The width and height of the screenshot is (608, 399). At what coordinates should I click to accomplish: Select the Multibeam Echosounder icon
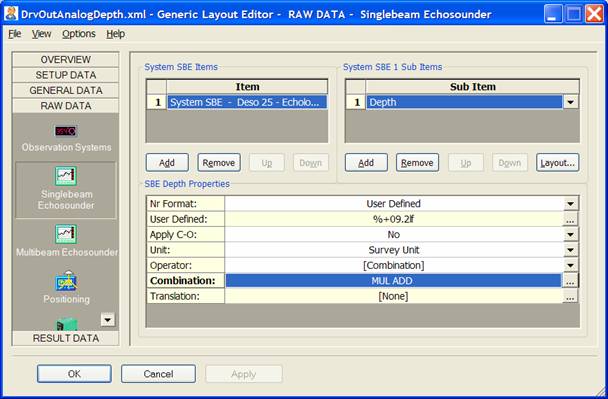pyautogui.click(x=66, y=234)
